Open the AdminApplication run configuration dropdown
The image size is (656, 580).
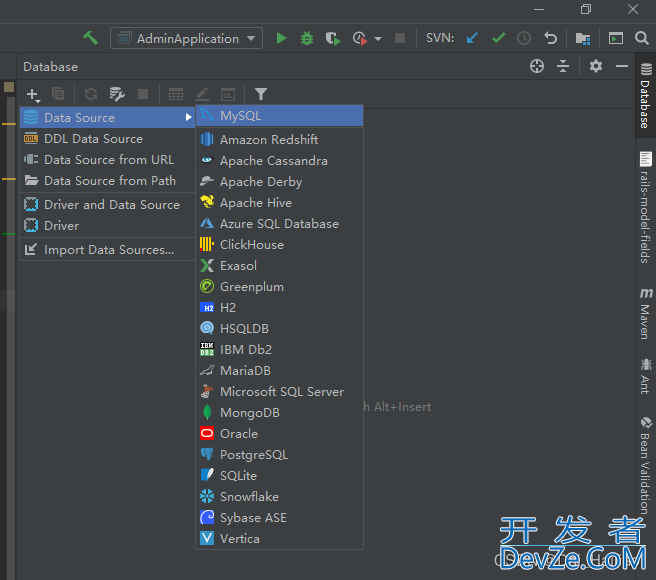pos(187,38)
